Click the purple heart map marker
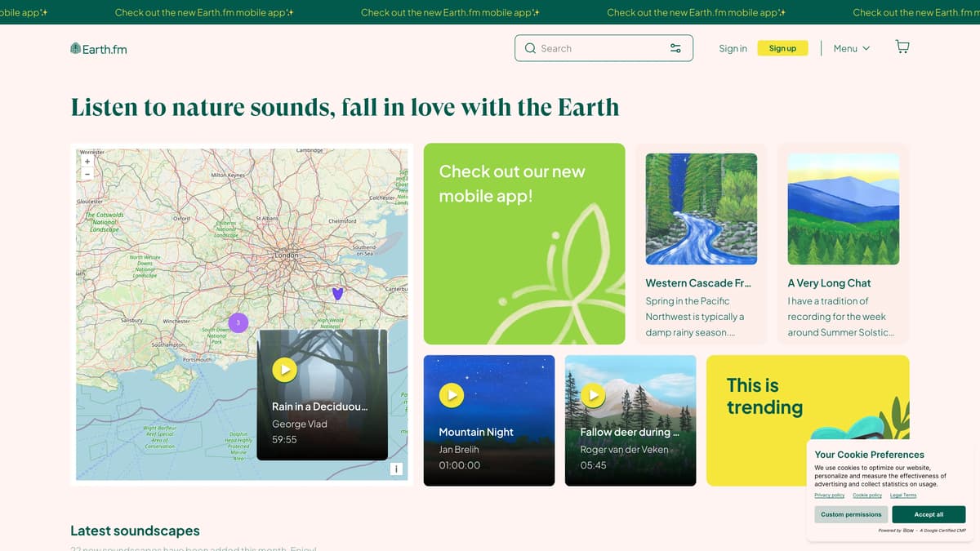The height and width of the screenshot is (551, 980). pos(337,293)
